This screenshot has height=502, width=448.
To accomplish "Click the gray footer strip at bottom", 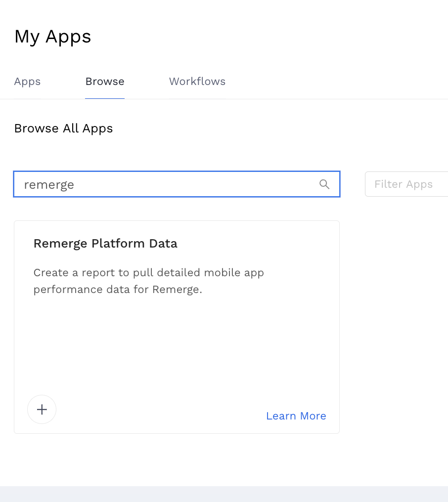I will [x=224, y=494].
